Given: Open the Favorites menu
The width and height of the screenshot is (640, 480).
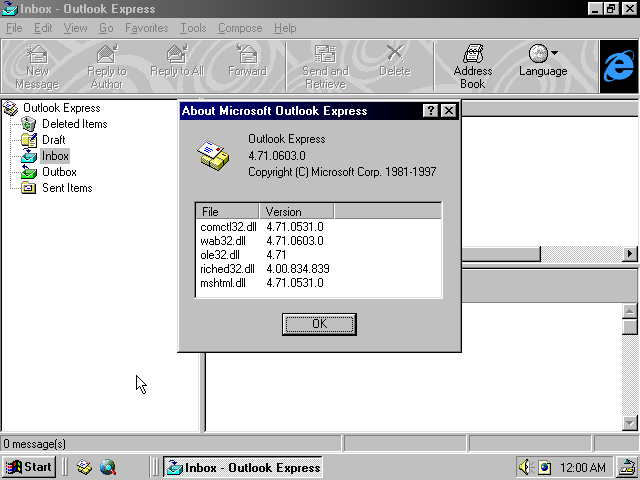Looking at the screenshot, I should (x=147, y=28).
